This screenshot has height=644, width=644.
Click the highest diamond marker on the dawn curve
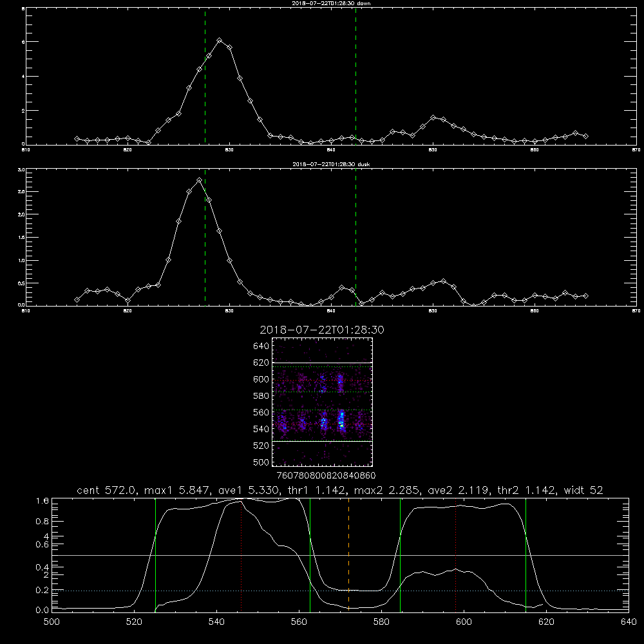220,40
